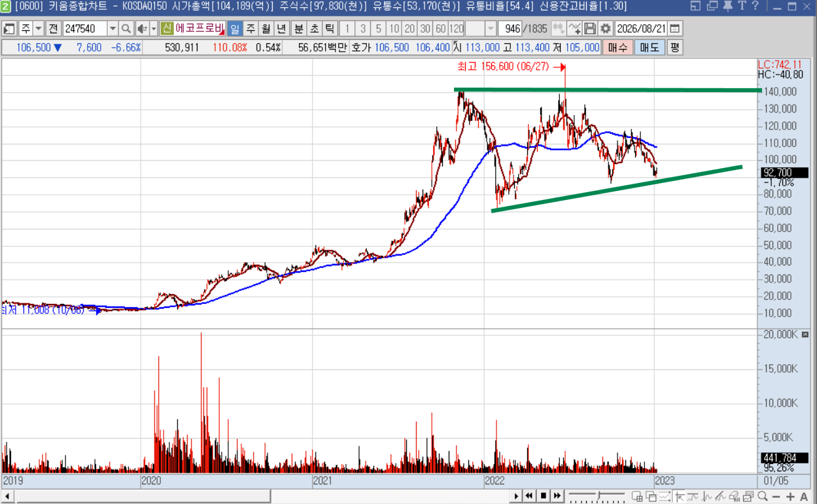
Task: Expand the empty interval dropdown after 120
Action: (491, 29)
